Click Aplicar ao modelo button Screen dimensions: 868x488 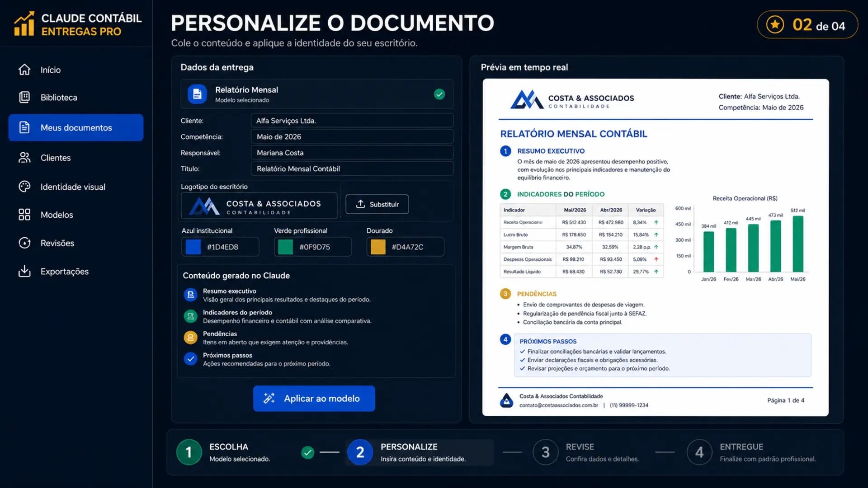point(314,399)
